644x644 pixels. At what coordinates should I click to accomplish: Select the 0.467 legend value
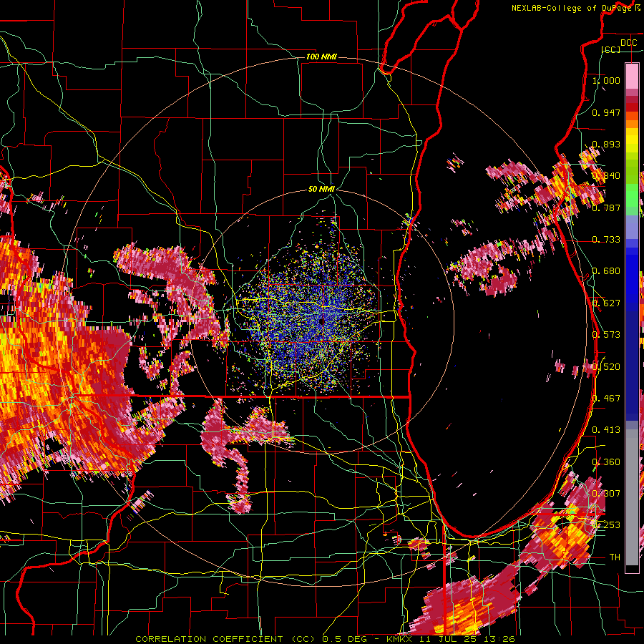click(606, 399)
